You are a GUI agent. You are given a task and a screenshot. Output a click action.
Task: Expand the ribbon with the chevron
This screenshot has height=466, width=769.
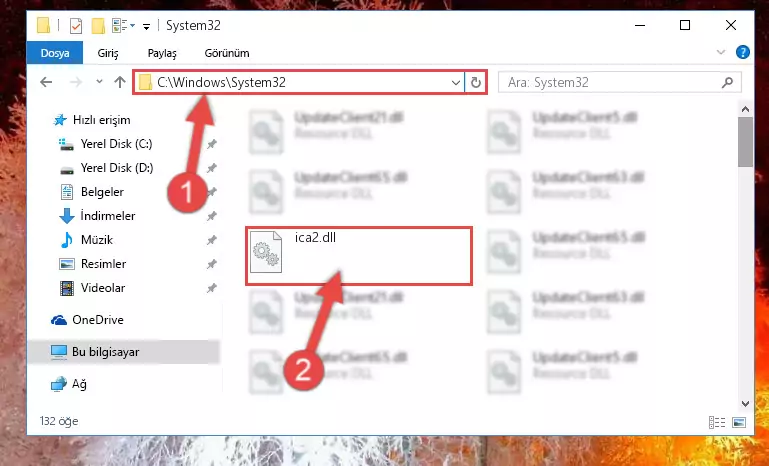(720, 52)
